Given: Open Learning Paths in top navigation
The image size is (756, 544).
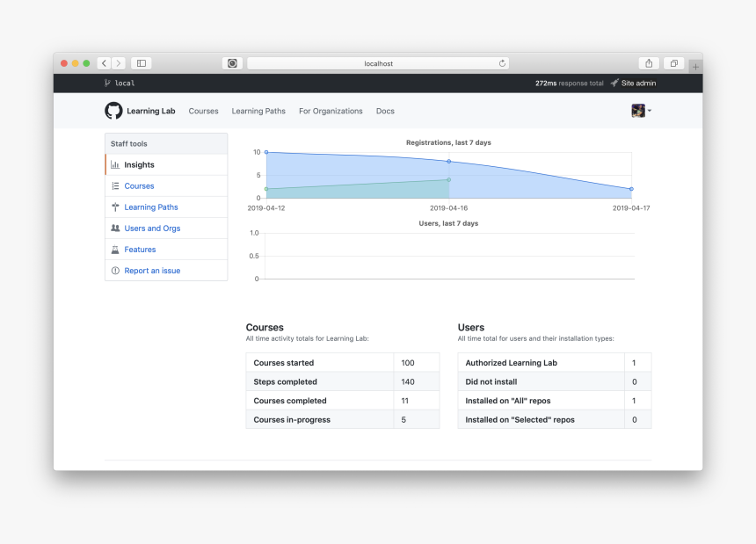Looking at the screenshot, I should coord(258,111).
